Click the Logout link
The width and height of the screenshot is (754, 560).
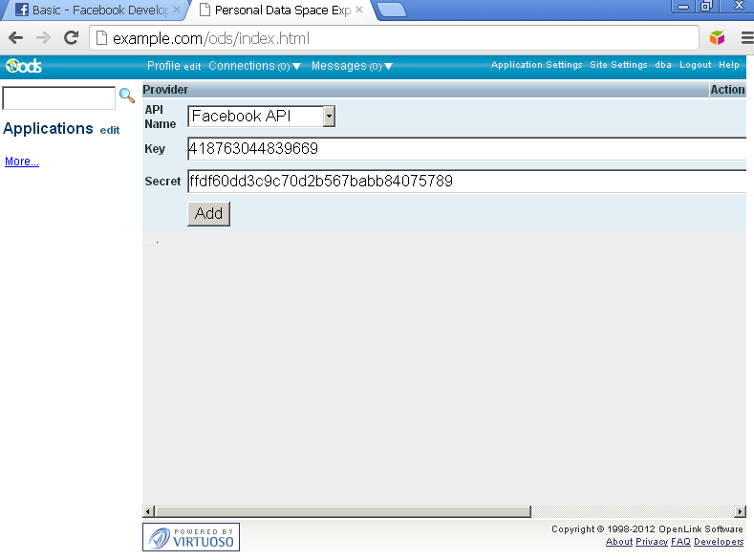click(x=695, y=65)
